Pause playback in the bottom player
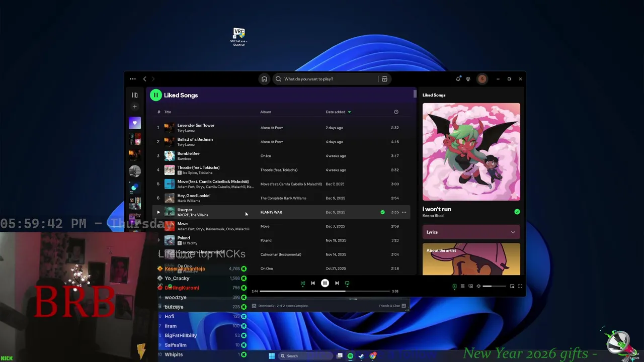Screen dimensions: 644x362 325,283
